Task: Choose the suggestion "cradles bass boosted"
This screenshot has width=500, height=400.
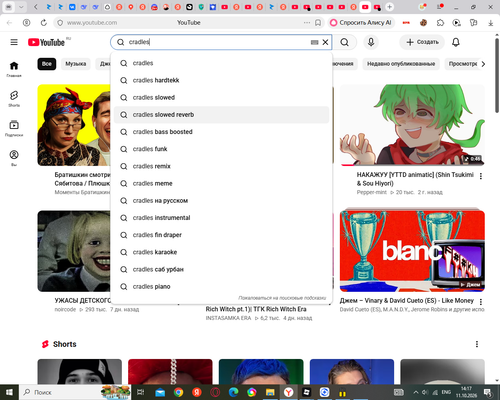Action: click(x=221, y=132)
